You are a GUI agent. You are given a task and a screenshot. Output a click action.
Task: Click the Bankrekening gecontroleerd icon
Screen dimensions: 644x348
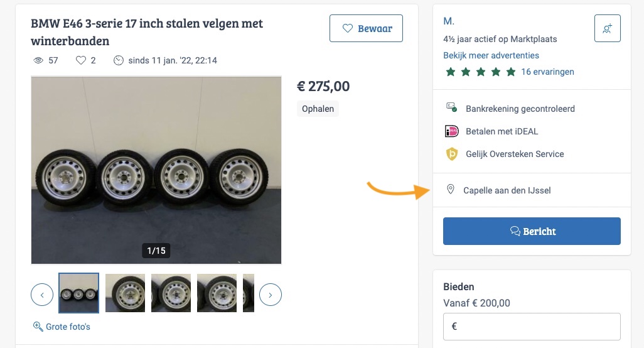point(452,108)
